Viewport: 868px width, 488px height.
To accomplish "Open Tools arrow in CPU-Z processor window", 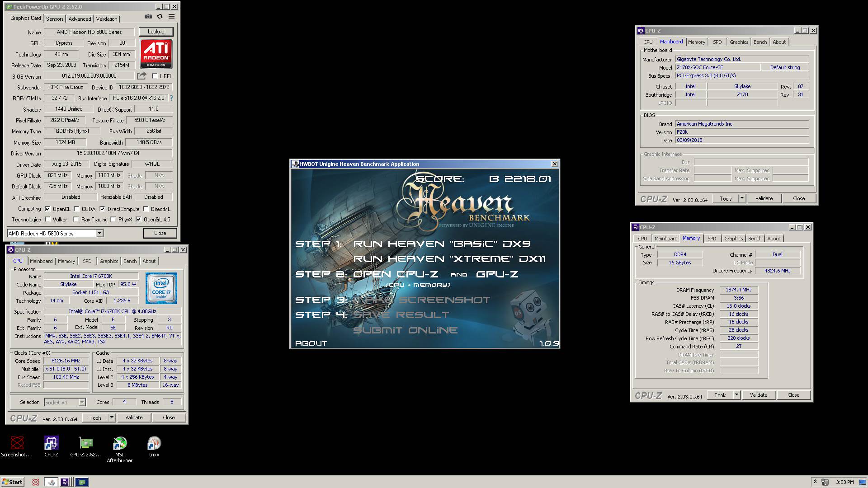I will [112, 418].
